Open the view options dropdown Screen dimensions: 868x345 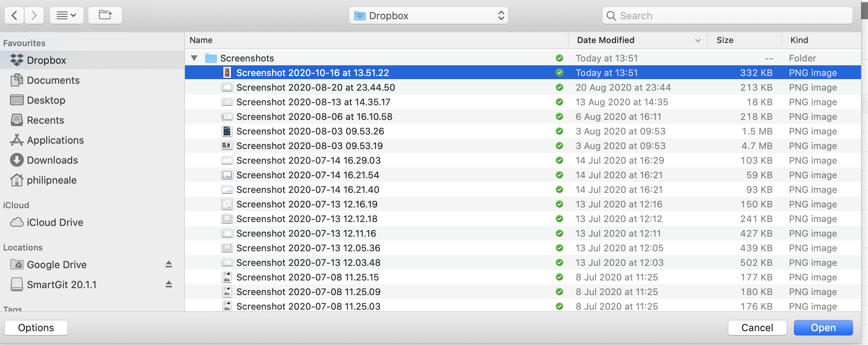click(x=66, y=15)
